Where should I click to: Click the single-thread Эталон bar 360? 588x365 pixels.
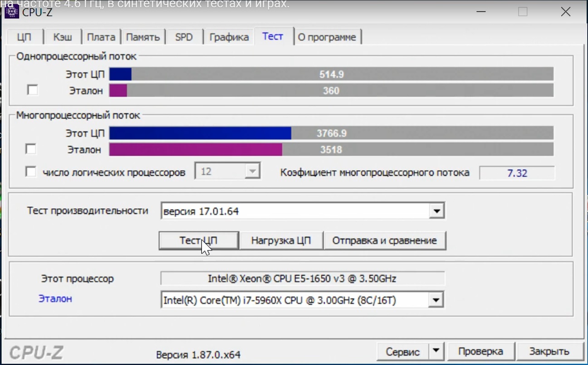331,90
